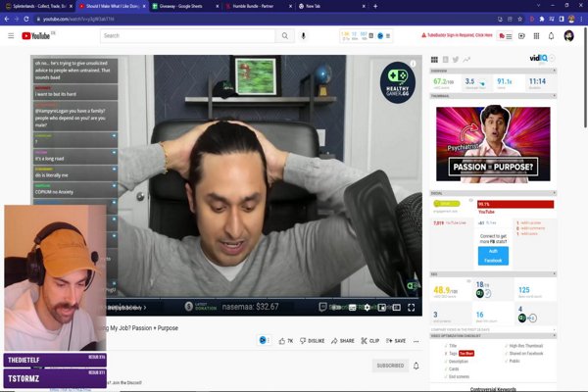Click the CLIP scissors button

point(370,341)
